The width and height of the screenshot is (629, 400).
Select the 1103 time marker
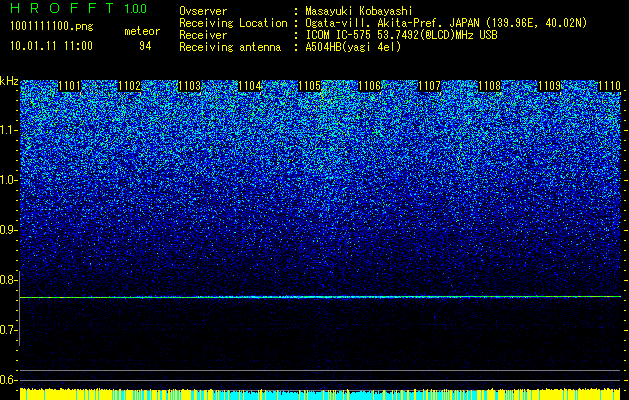(189, 86)
